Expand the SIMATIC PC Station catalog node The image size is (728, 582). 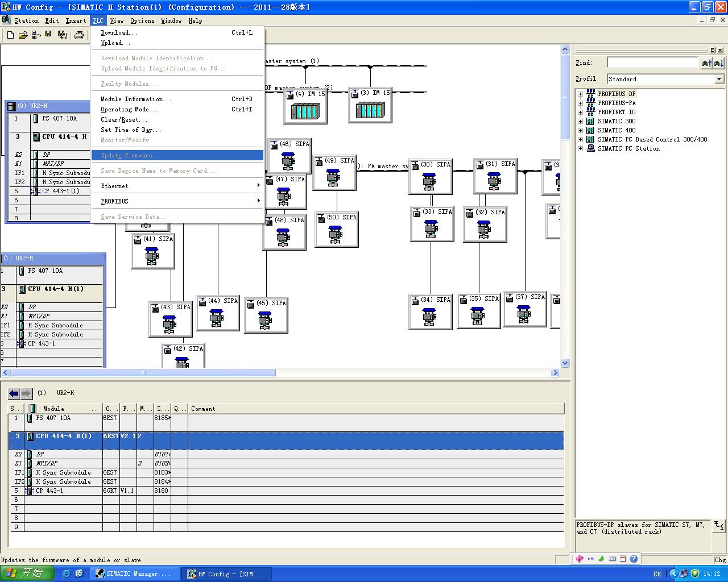coord(580,149)
